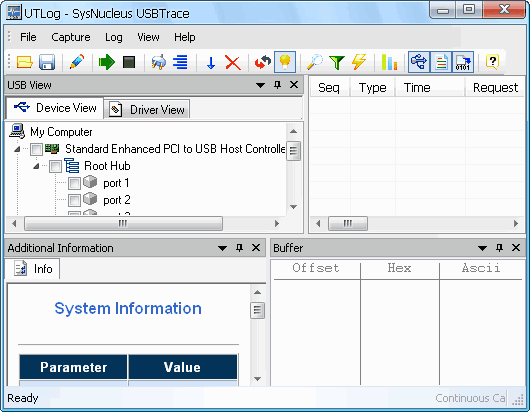The width and height of the screenshot is (530, 412).
Task: Click the red and black refresh arrows icon
Action: pos(263,62)
